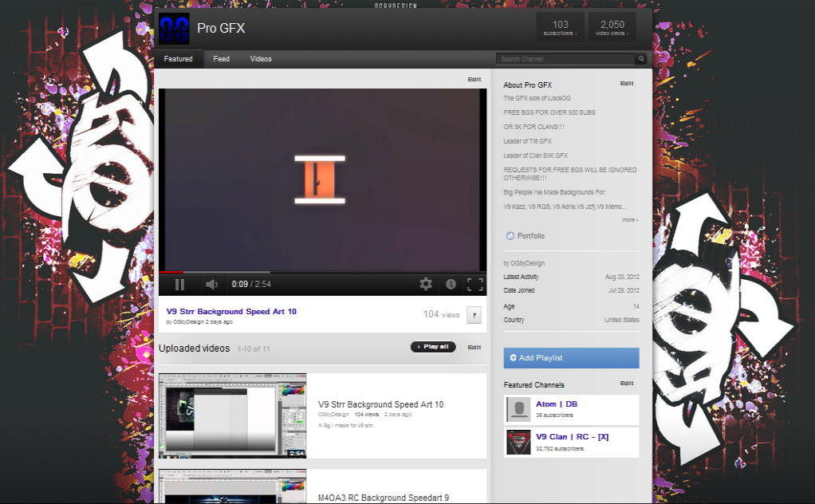Screen dimensions: 815x504
Task: Open the Atom | DB channel link
Action: click(x=557, y=404)
